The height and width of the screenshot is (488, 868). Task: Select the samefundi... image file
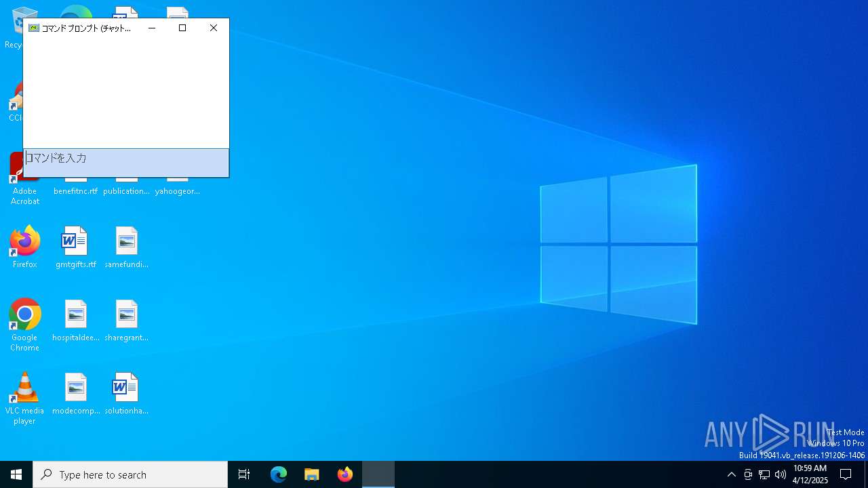[126, 247]
